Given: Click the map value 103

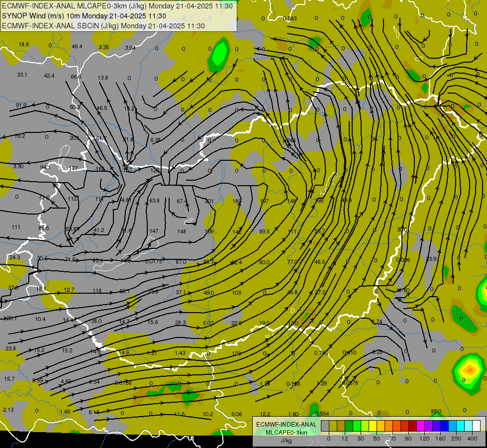Looking at the screenshot, I should pyautogui.click(x=237, y=293).
